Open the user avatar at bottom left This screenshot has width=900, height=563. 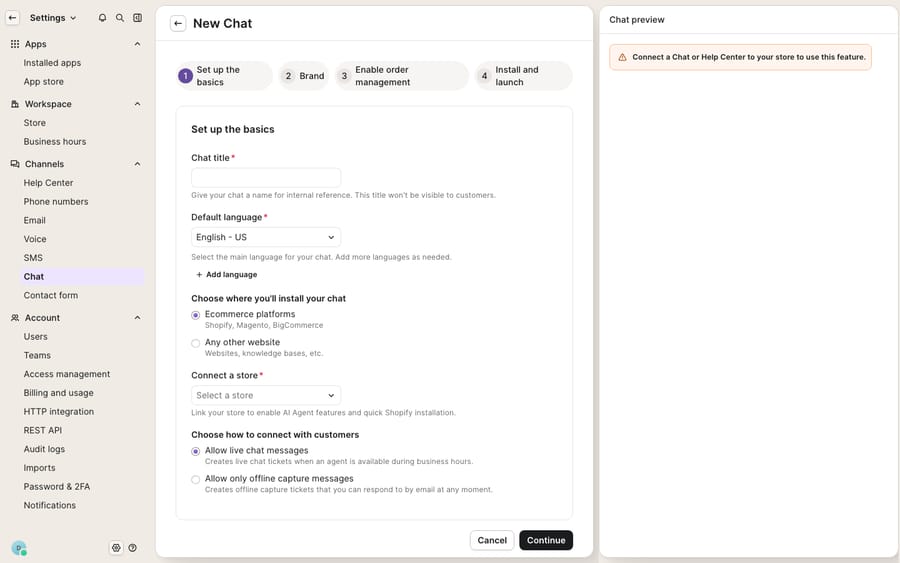[19, 548]
